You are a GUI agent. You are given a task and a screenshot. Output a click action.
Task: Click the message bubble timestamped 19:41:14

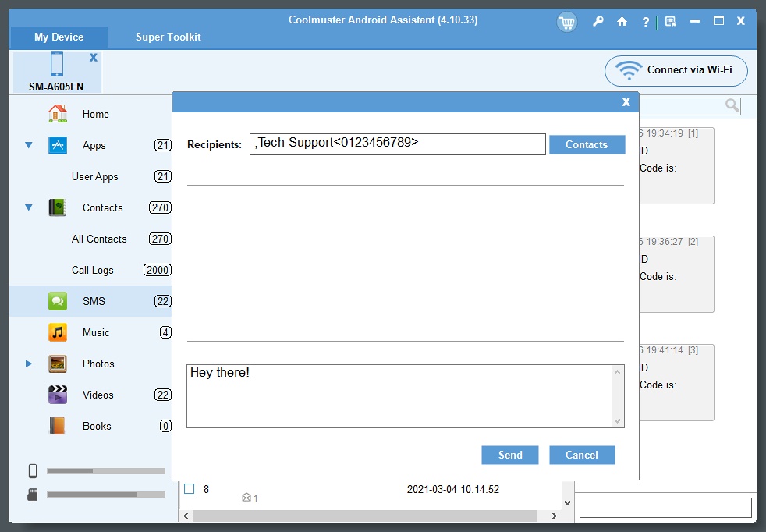click(676, 382)
